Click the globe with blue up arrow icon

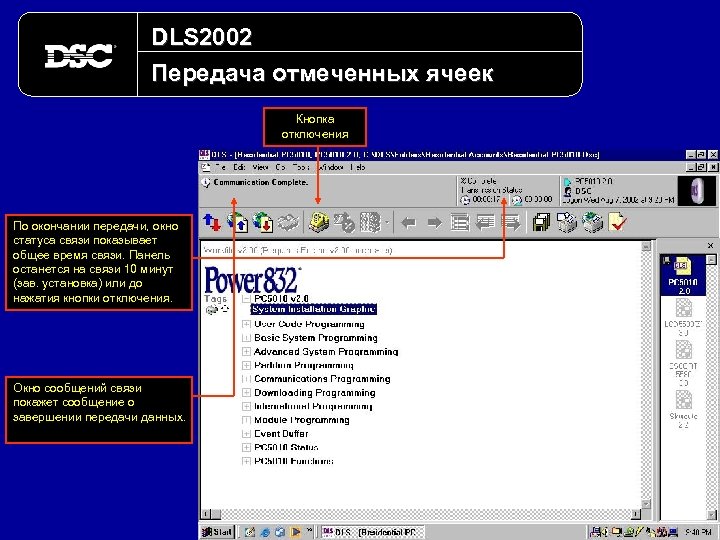(x=237, y=223)
